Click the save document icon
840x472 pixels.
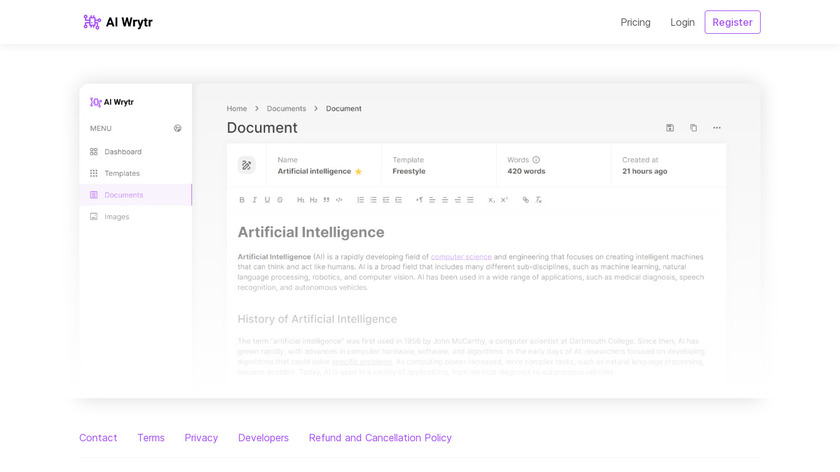[x=670, y=128]
